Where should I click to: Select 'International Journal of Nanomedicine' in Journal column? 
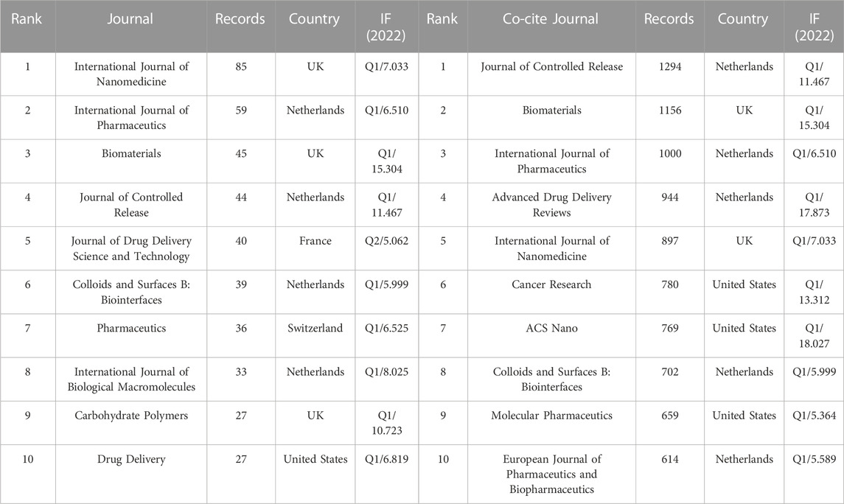pos(131,74)
